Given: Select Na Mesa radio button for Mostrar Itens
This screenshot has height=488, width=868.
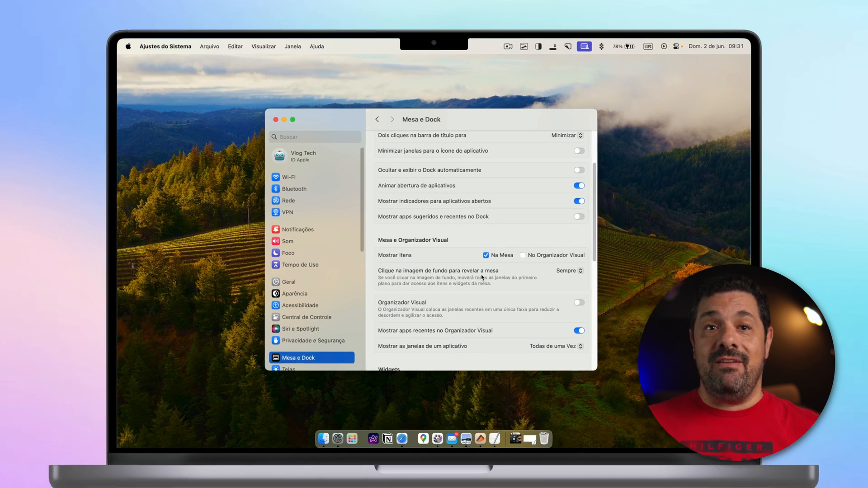Looking at the screenshot, I should 486,255.
